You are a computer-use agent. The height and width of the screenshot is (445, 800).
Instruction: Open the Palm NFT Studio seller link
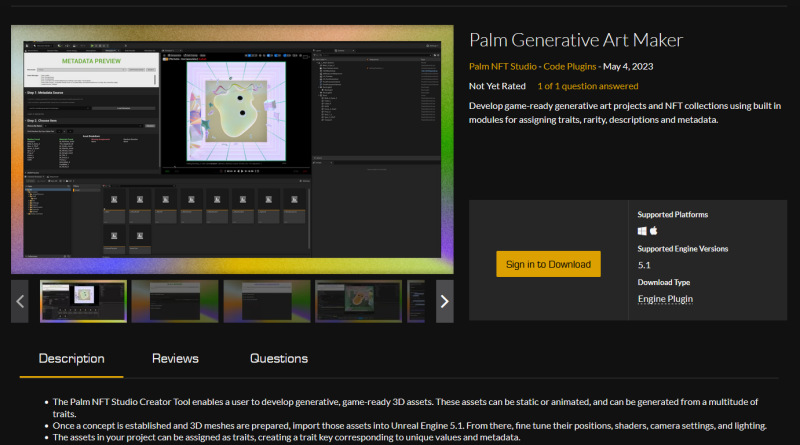pyautogui.click(x=503, y=66)
